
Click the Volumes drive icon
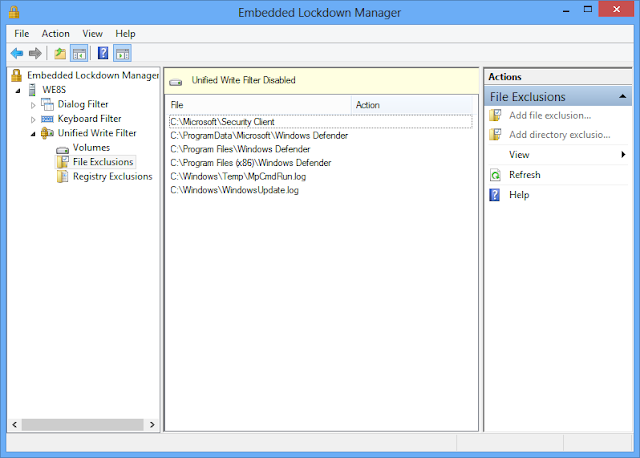tap(62, 150)
